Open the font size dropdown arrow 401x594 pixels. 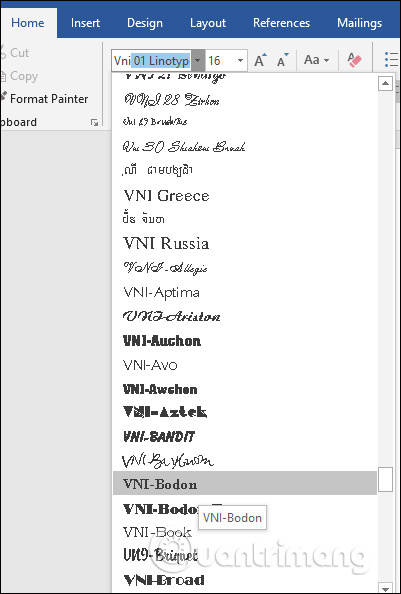coord(240,60)
